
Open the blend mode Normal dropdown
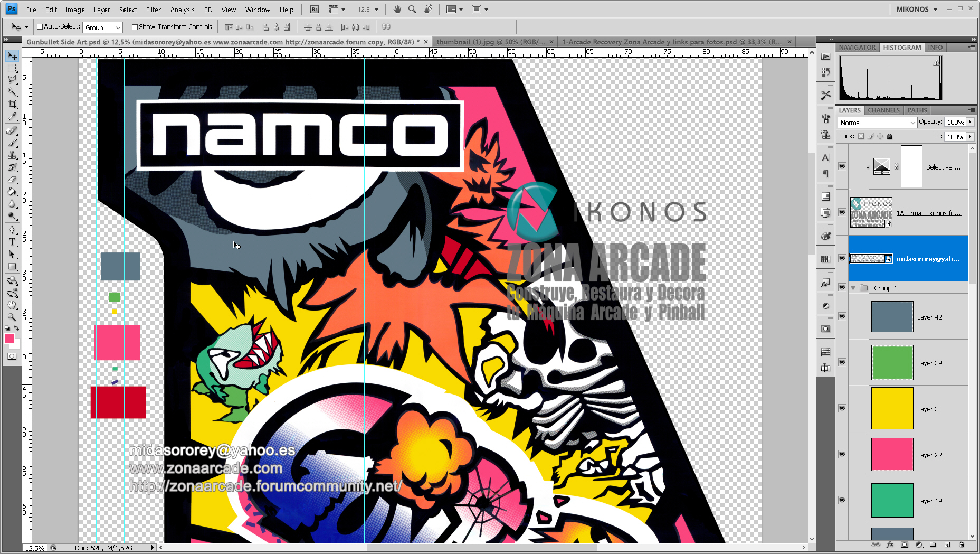coord(877,123)
